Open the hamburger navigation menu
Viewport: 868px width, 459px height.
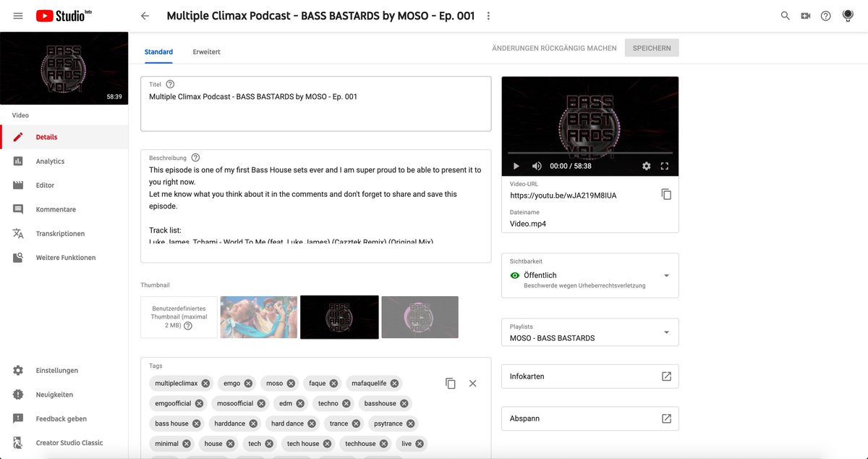(18, 16)
